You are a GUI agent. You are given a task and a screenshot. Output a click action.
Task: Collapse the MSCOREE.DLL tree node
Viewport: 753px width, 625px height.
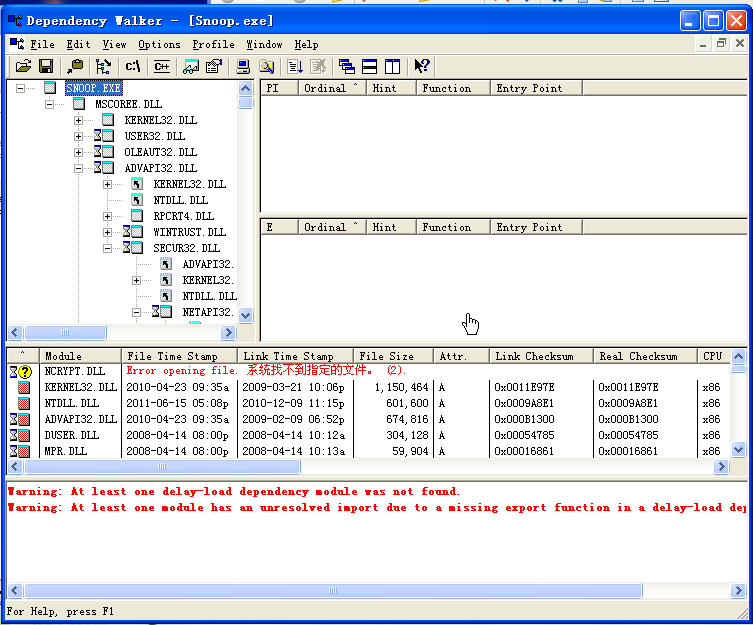(49, 104)
